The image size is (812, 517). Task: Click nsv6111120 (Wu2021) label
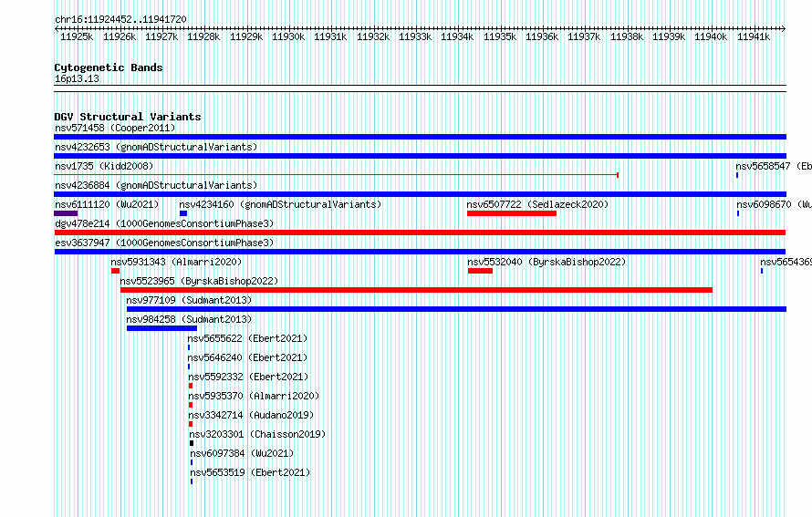(x=107, y=204)
